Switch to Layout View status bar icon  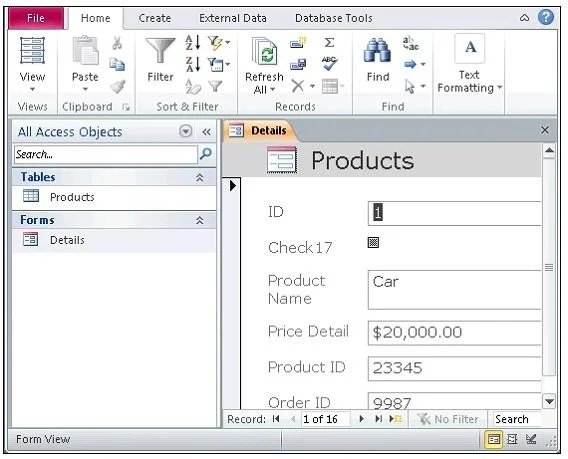click(x=512, y=439)
